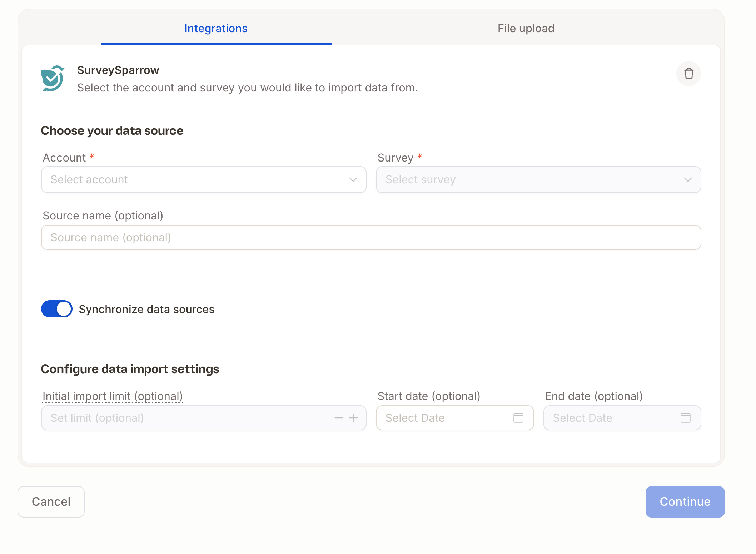The width and height of the screenshot is (756, 554).
Task: Focus the Source name input field
Action: tap(371, 237)
